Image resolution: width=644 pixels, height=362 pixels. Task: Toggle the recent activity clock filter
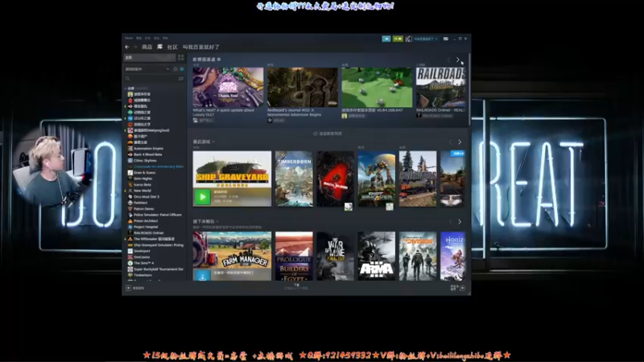(175, 69)
